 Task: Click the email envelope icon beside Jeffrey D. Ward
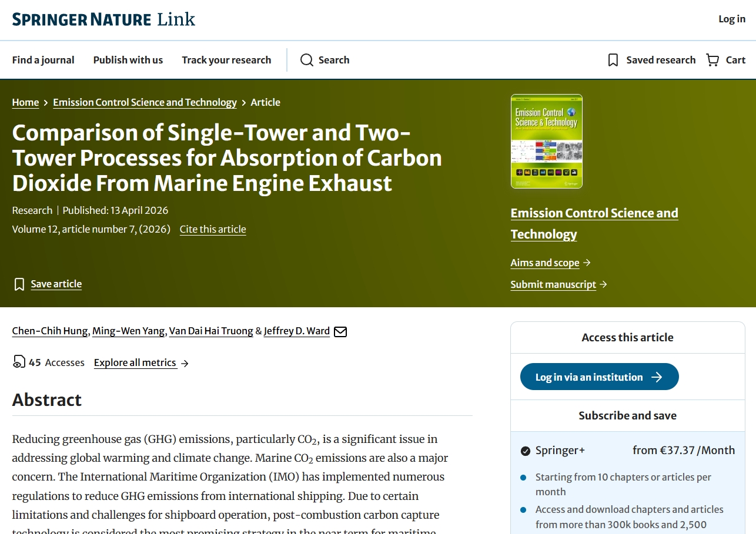pyautogui.click(x=340, y=331)
